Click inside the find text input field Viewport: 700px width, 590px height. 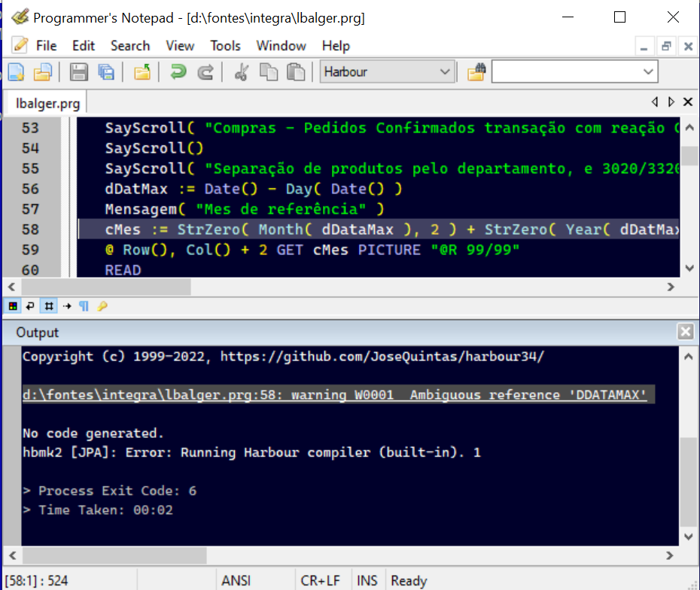[x=565, y=71]
